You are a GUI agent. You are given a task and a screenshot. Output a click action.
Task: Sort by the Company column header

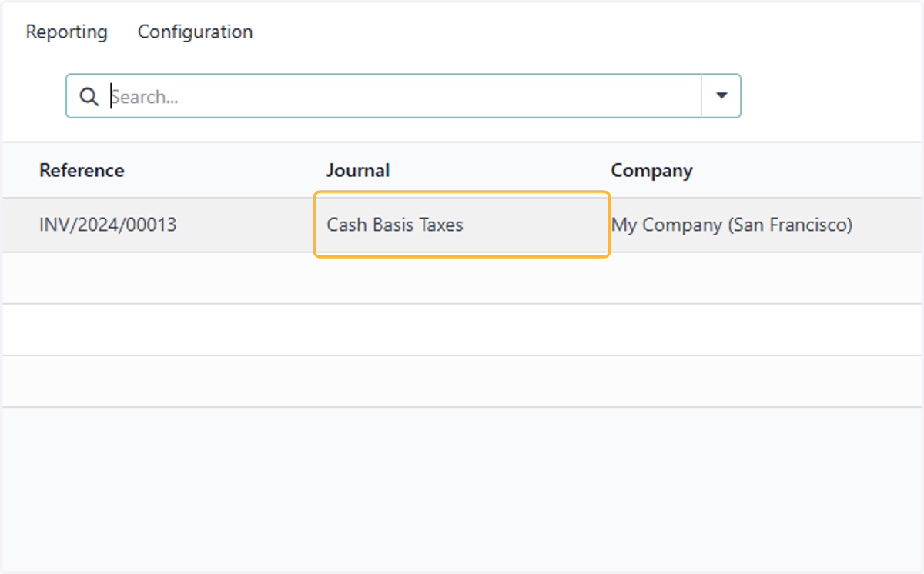[651, 170]
